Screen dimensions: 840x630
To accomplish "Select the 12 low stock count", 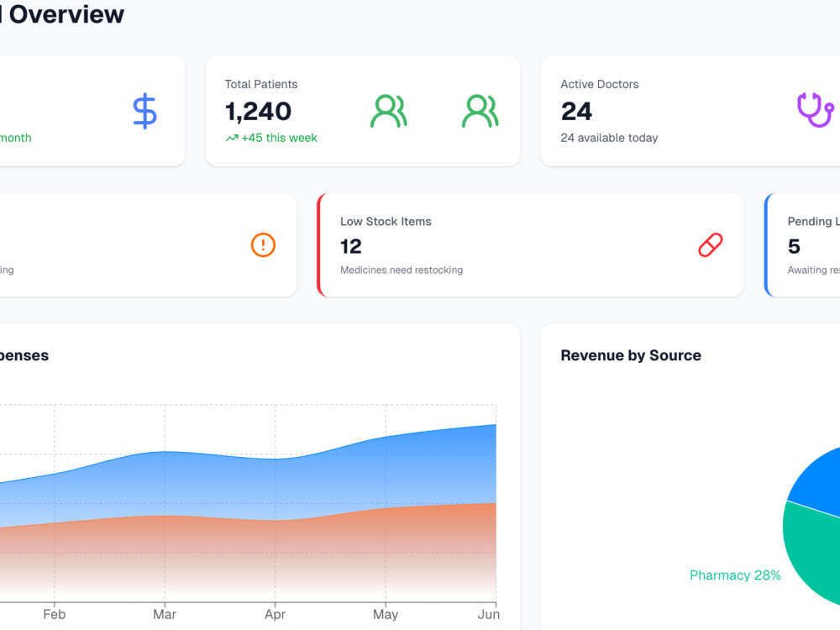I will tap(351, 246).
